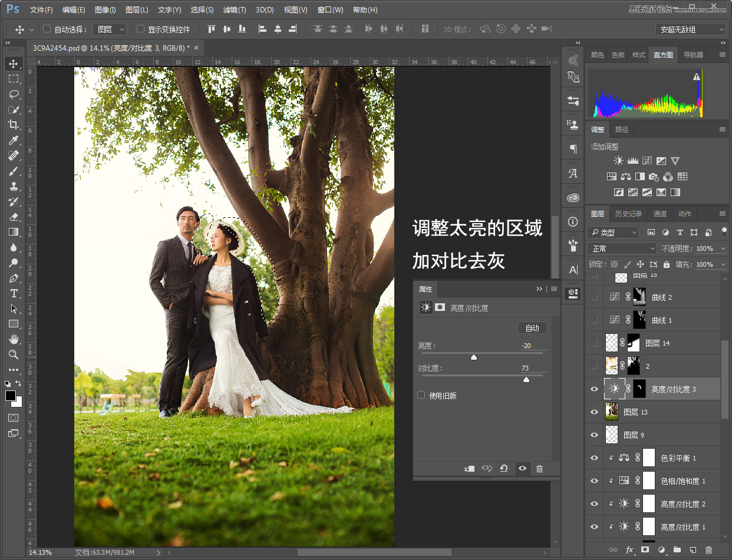
Task: Select the Brush tool
Action: pos(13,171)
